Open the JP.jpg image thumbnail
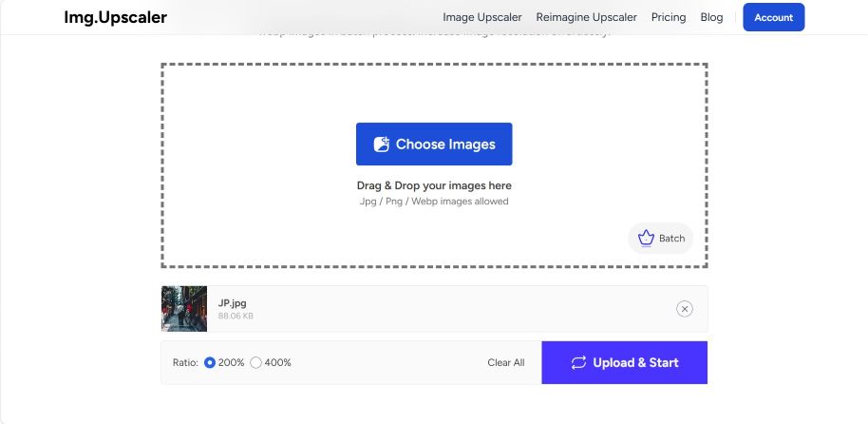This screenshot has height=424, width=868. (184, 309)
